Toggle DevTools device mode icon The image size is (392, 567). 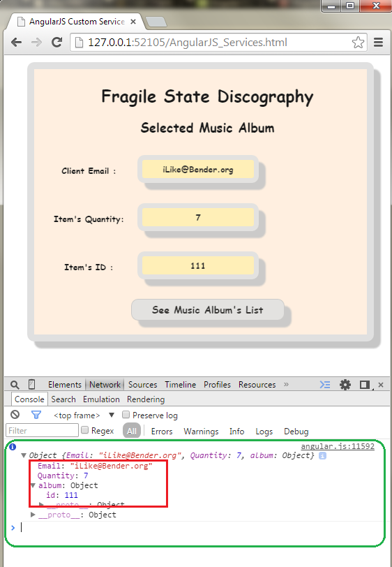pos(32,384)
